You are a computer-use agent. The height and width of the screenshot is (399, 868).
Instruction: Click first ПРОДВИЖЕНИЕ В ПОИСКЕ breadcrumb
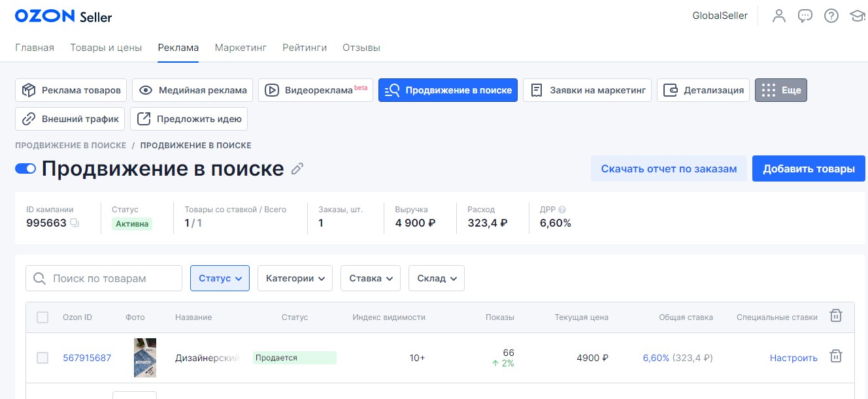[x=71, y=146]
